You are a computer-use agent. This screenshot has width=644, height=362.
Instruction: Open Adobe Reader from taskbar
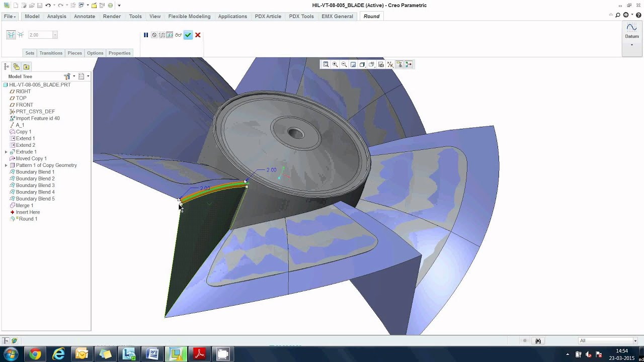pos(200,354)
